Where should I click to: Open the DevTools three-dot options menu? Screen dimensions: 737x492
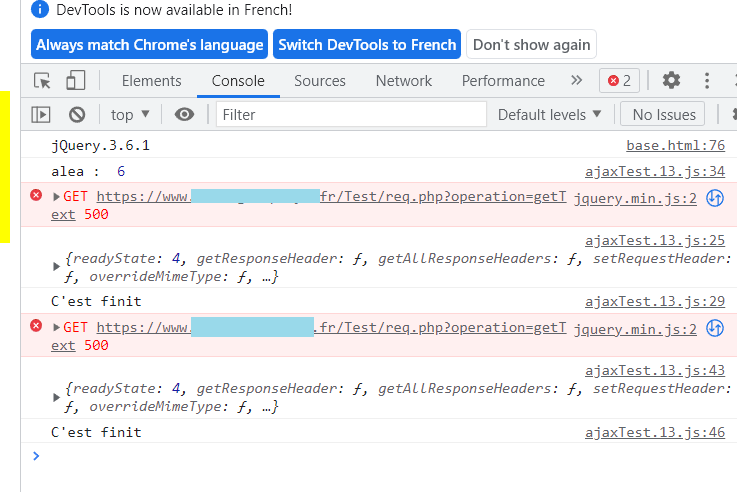(x=708, y=81)
